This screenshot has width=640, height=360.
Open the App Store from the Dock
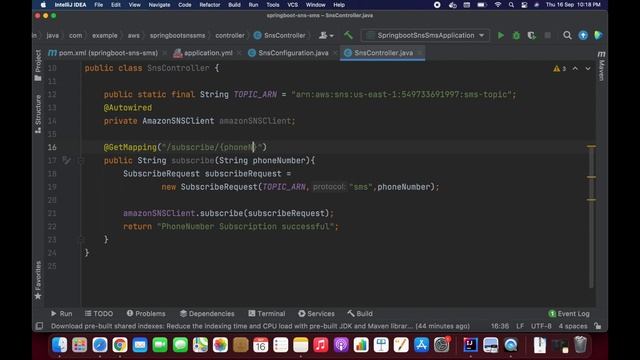point(421,345)
